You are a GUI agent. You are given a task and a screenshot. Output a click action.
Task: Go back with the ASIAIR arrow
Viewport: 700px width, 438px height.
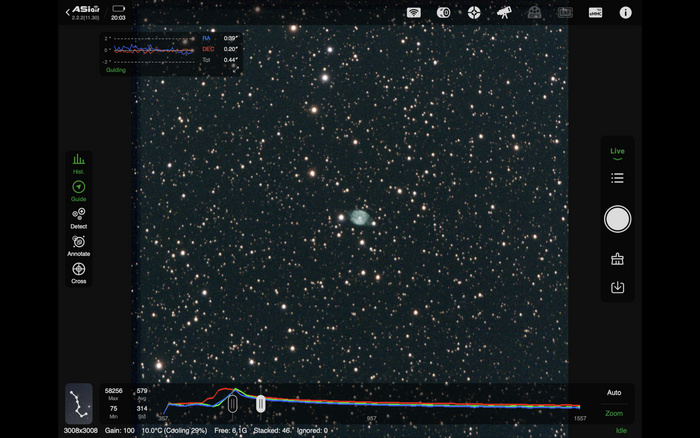pyautogui.click(x=68, y=13)
